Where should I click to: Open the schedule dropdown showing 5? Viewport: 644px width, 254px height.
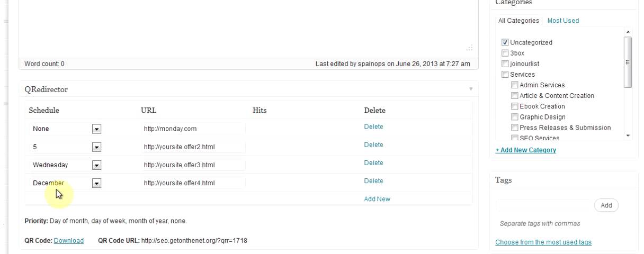tap(96, 147)
